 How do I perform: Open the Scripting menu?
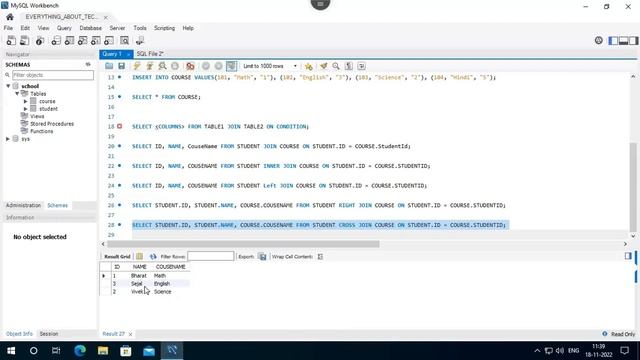(164, 28)
